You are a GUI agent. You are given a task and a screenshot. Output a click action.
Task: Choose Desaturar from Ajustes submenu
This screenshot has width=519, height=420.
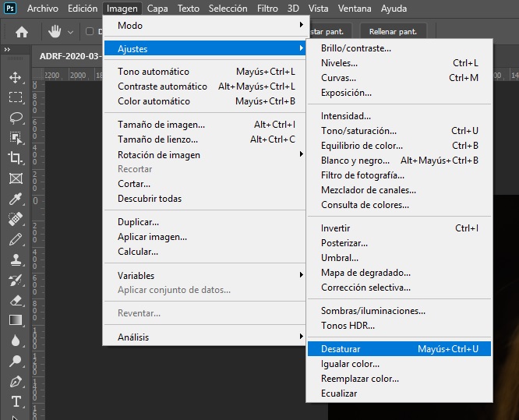point(399,349)
